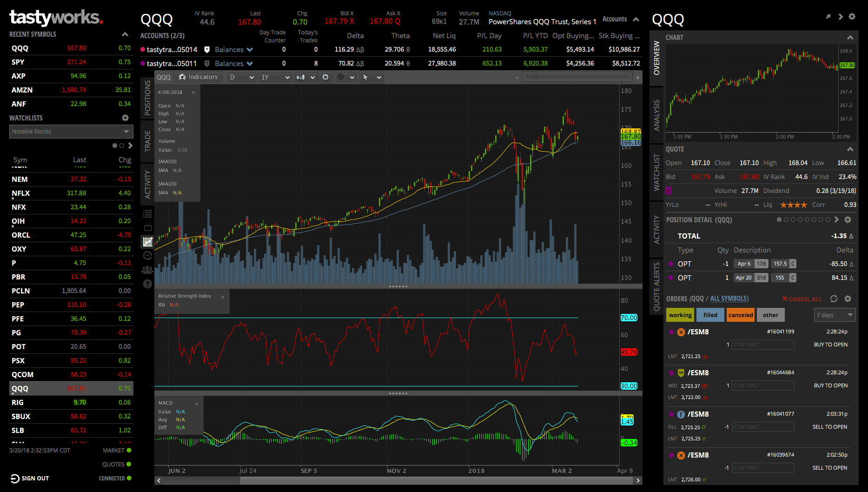Viewport: 868px width, 492px height.
Task: Go to next watchlist page arrow
Action: pyautogui.click(x=130, y=146)
